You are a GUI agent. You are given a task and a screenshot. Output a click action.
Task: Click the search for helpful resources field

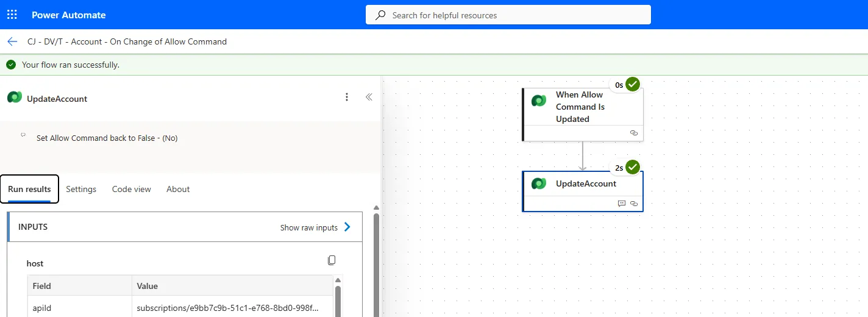(x=508, y=15)
